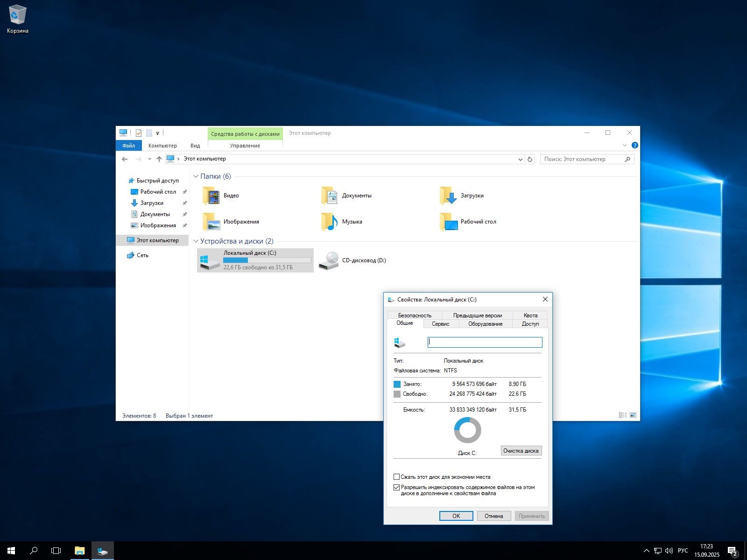Open the Music folder icon

click(x=330, y=222)
